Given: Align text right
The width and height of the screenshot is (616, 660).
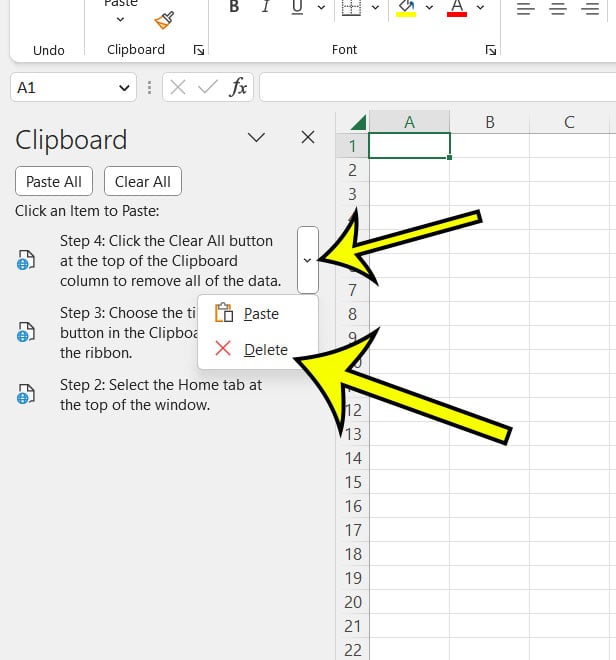Looking at the screenshot, I should point(590,8).
